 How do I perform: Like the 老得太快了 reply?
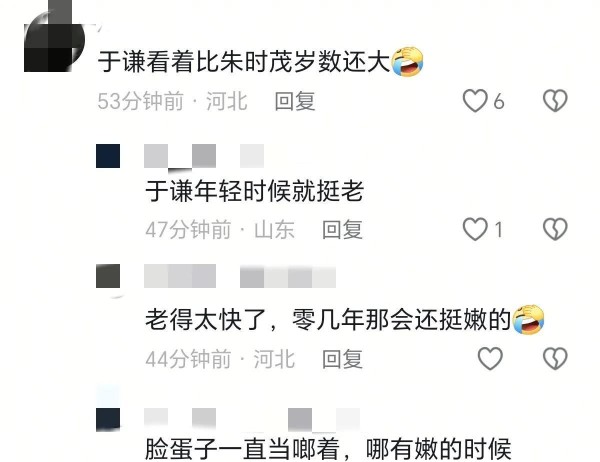[490, 358]
